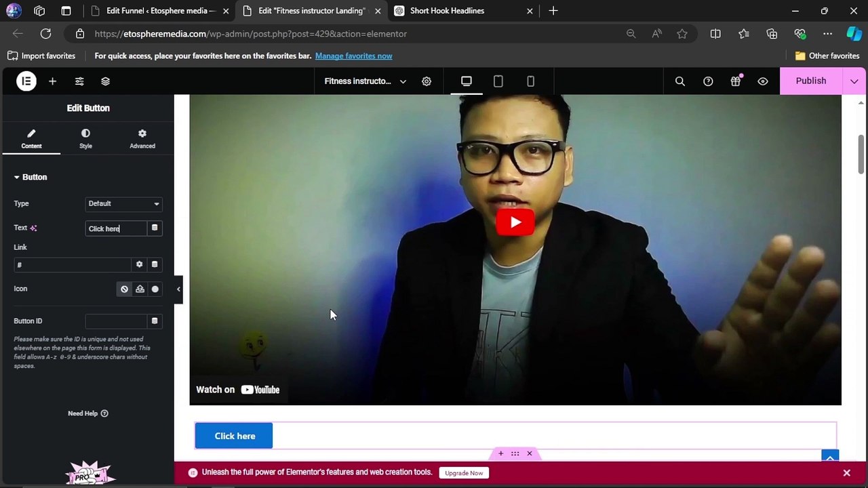
Task: Click the Read aloud icon
Action: 657,34
